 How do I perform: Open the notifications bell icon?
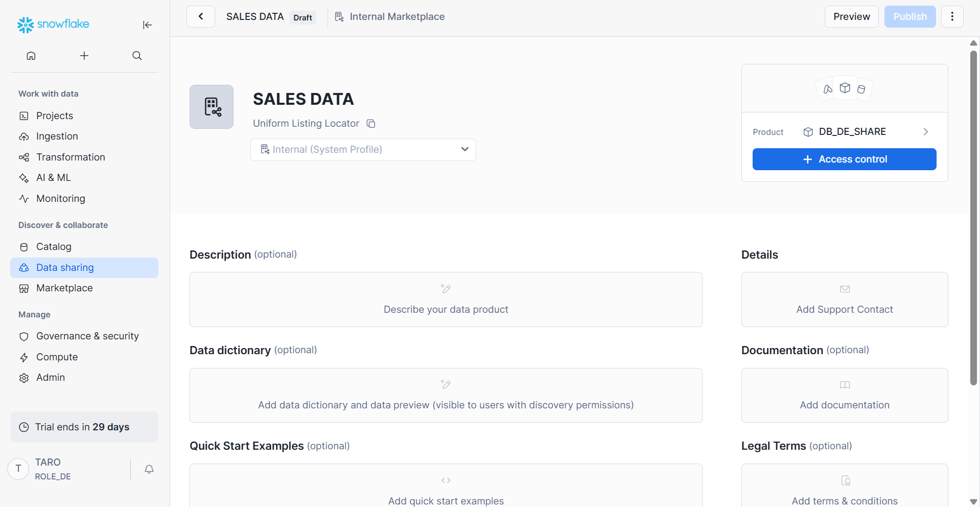point(149,469)
